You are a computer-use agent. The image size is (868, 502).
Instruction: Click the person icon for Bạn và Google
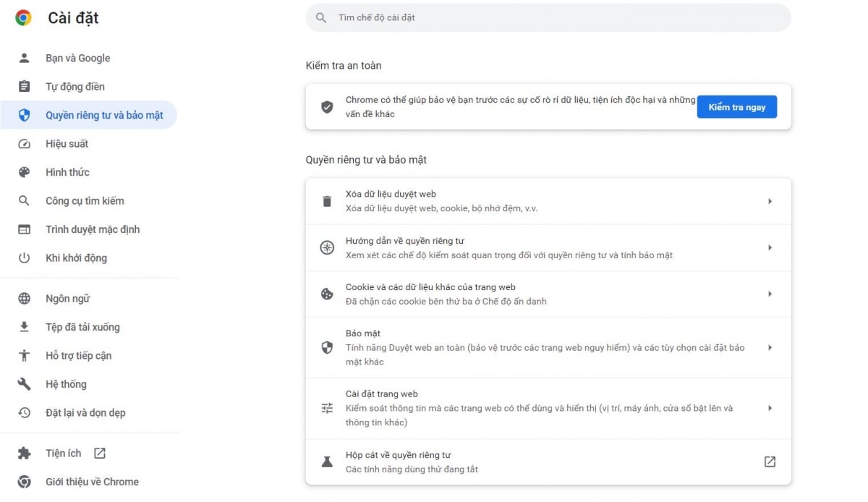pos(25,58)
